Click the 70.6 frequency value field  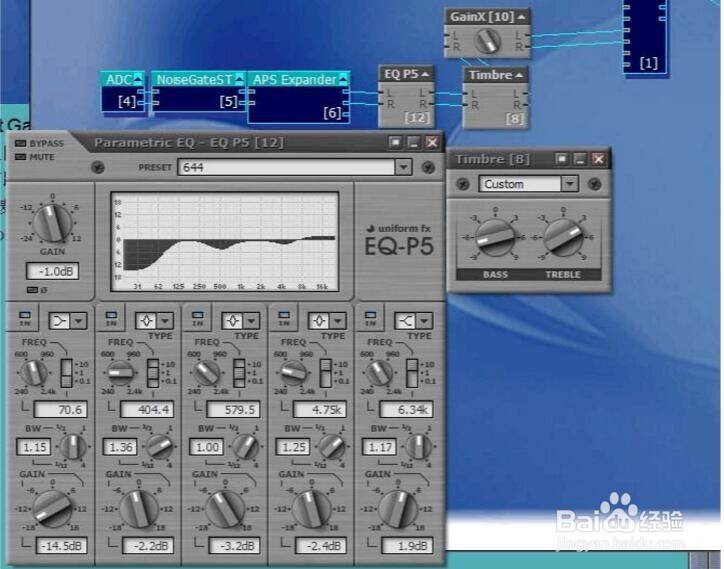(60, 409)
